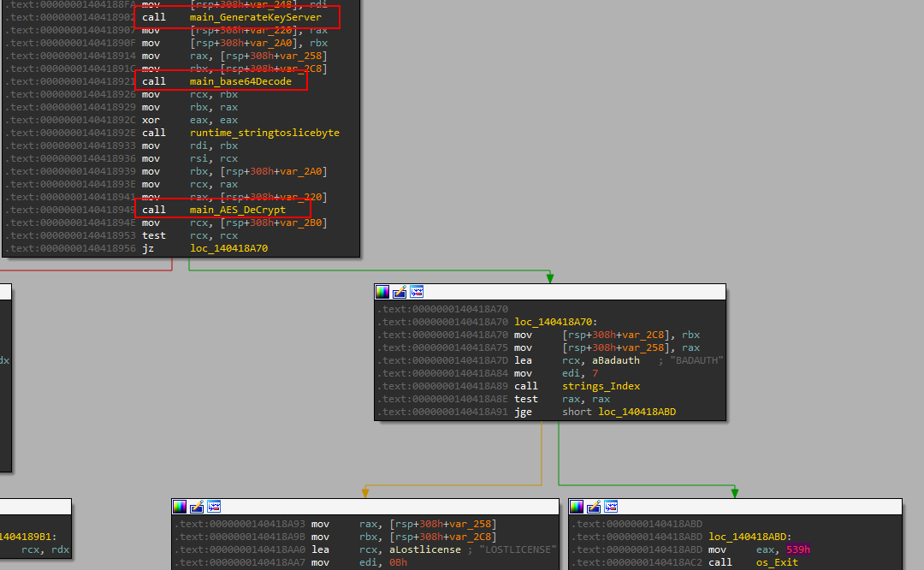The height and width of the screenshot is (570, 924).
Task: Select the os_Exit call in the exit block
Action: pyautogui.click(x=776, y=562)
